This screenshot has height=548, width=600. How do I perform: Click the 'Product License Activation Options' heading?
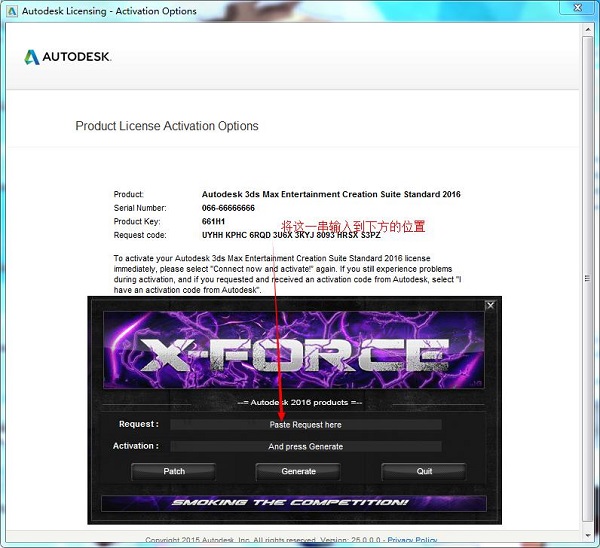coord(167,127)
